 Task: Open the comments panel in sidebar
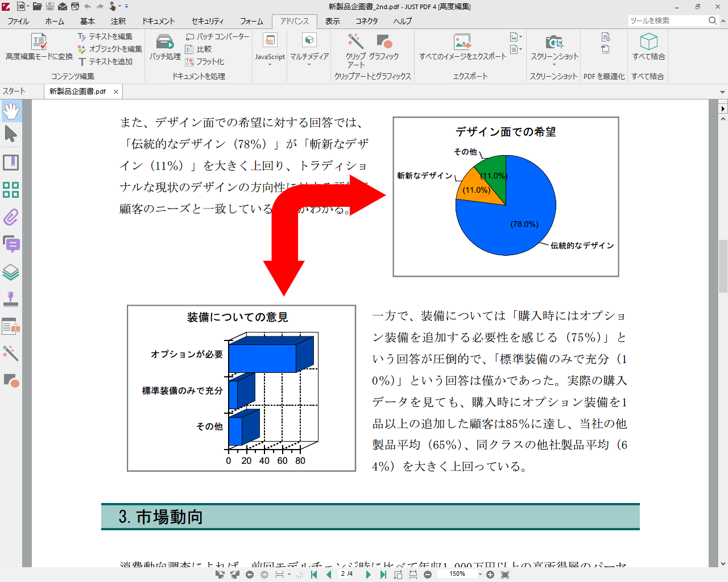[11, 244]
